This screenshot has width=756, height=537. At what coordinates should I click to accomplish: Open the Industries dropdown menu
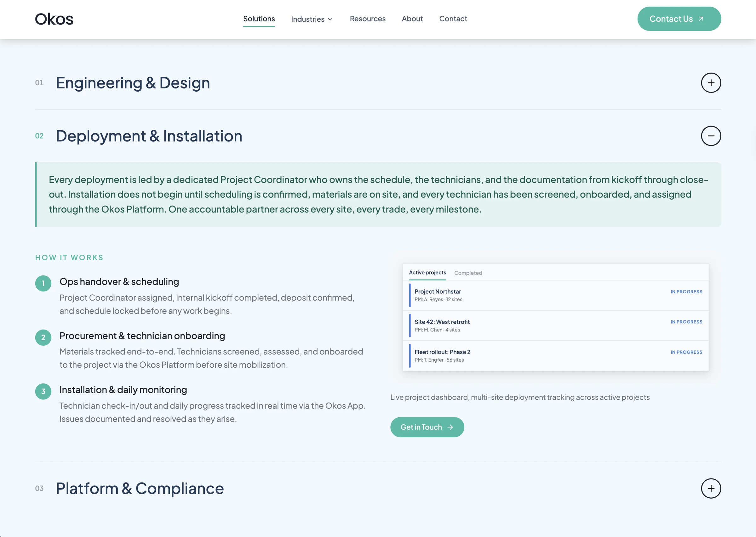[312, 19]
